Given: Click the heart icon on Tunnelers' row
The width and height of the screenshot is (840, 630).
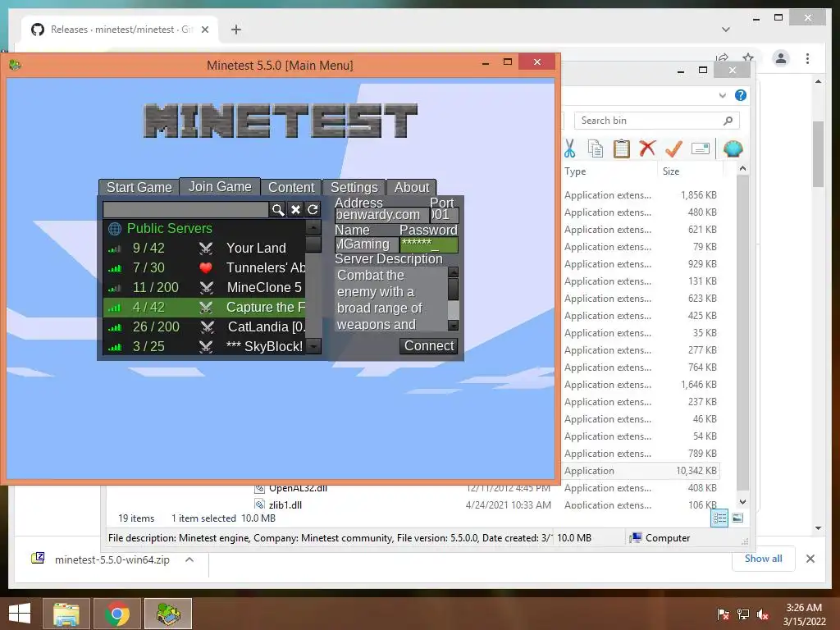Looking at the screenshot, I should 206,267.
